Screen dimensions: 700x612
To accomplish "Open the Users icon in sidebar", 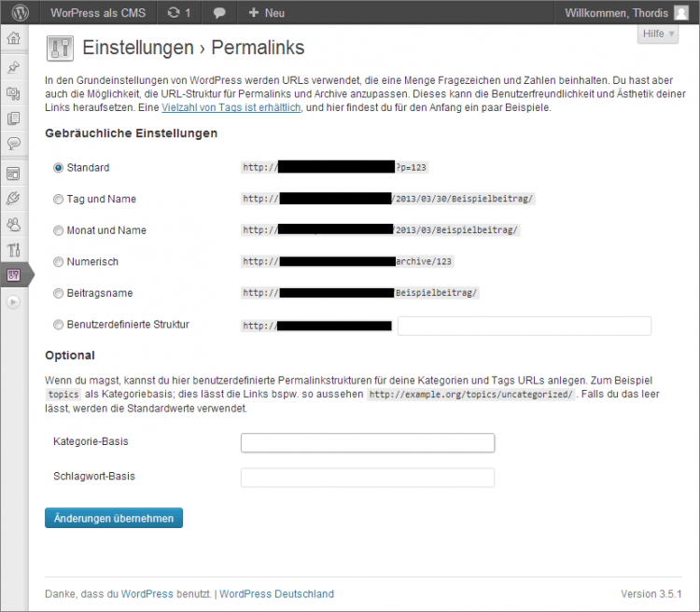I will pyautogui.click(x=13, y=224).
